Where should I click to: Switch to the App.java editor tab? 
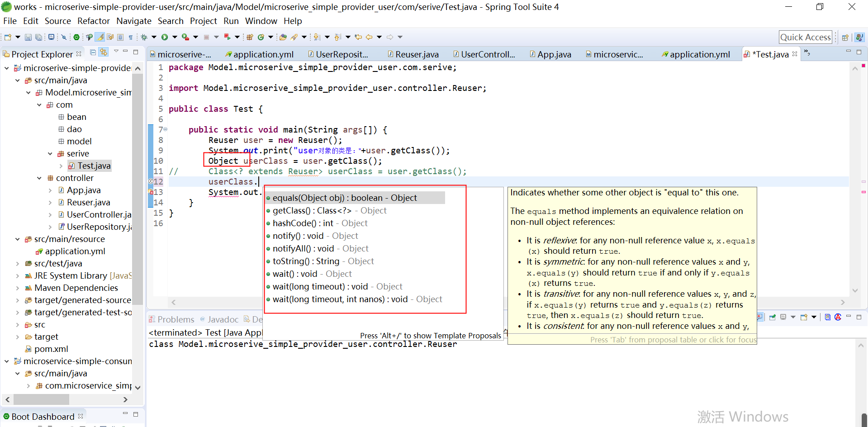coord(550,54)
